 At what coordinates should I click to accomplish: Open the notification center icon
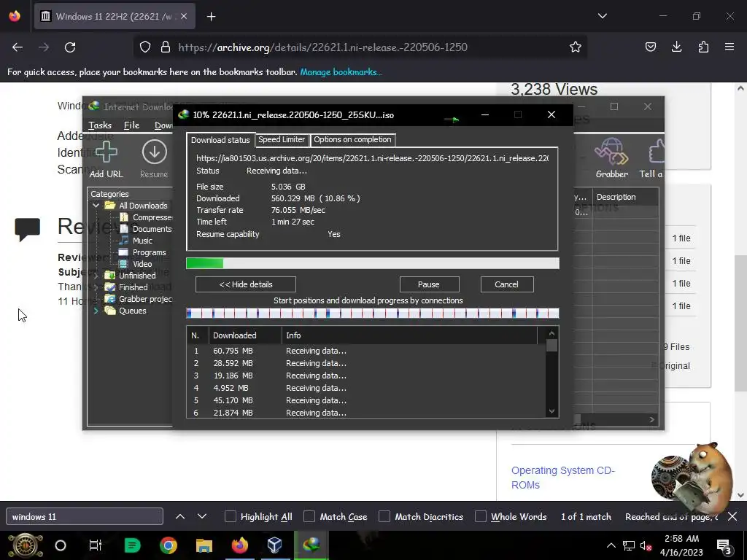pyautogui.click(x=724, y=546)
